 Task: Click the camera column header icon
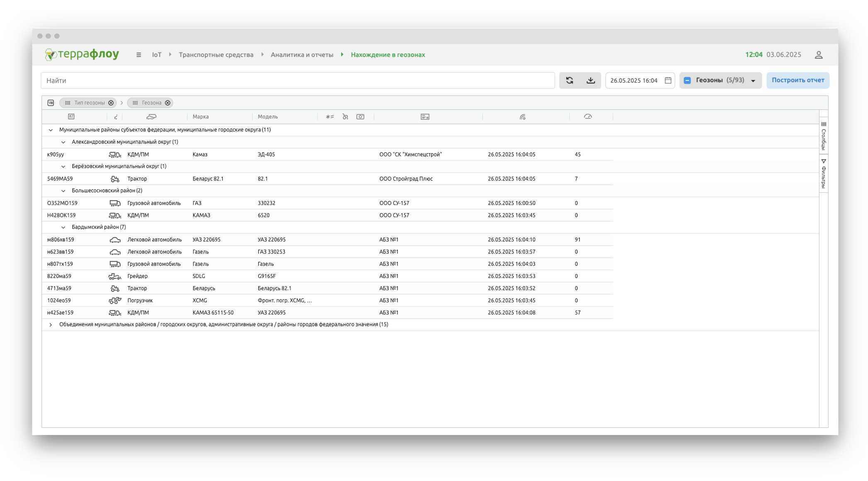360,117
